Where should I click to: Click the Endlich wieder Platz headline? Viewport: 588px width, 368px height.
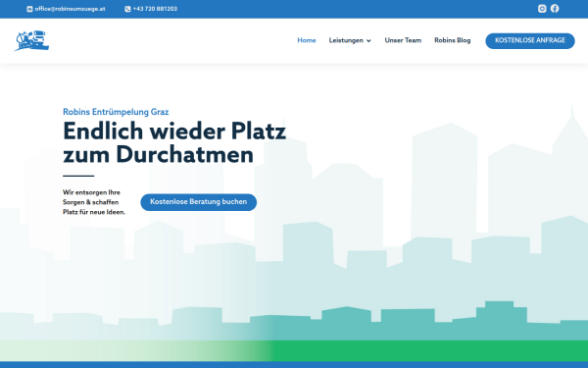click(x=174, y=142)
